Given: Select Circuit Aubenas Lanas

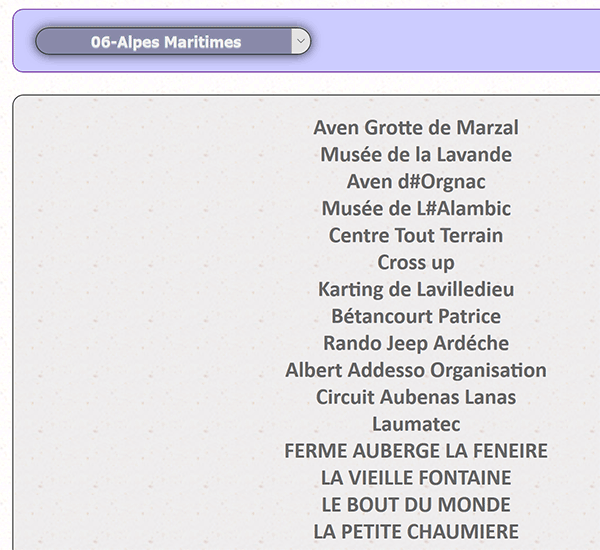Looking at the screenshot, I should (416, 397).
